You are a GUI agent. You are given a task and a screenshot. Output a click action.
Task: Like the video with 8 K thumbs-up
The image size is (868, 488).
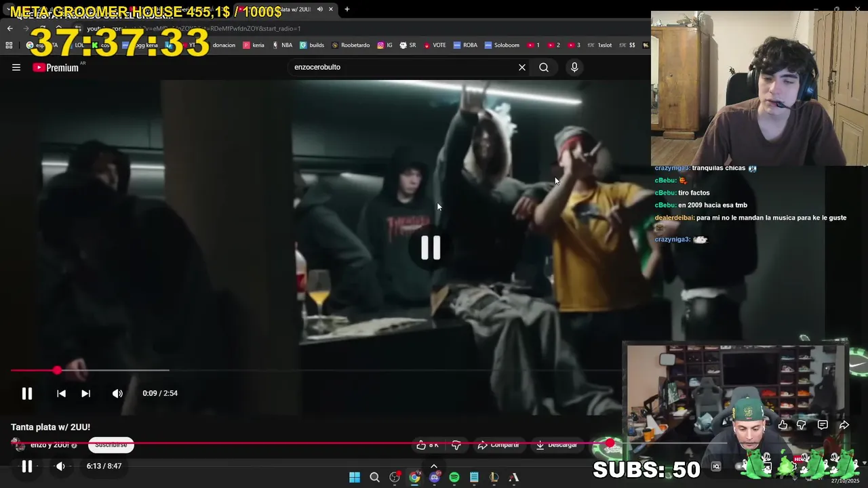428,445
